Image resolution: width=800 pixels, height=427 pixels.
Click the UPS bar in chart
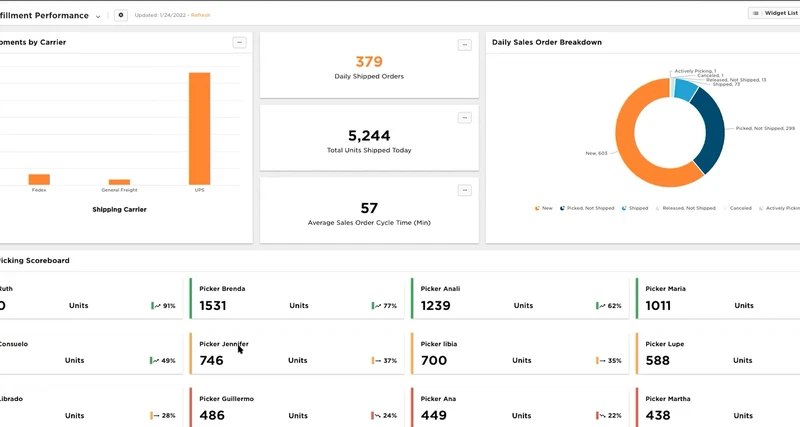coord(199,129)
